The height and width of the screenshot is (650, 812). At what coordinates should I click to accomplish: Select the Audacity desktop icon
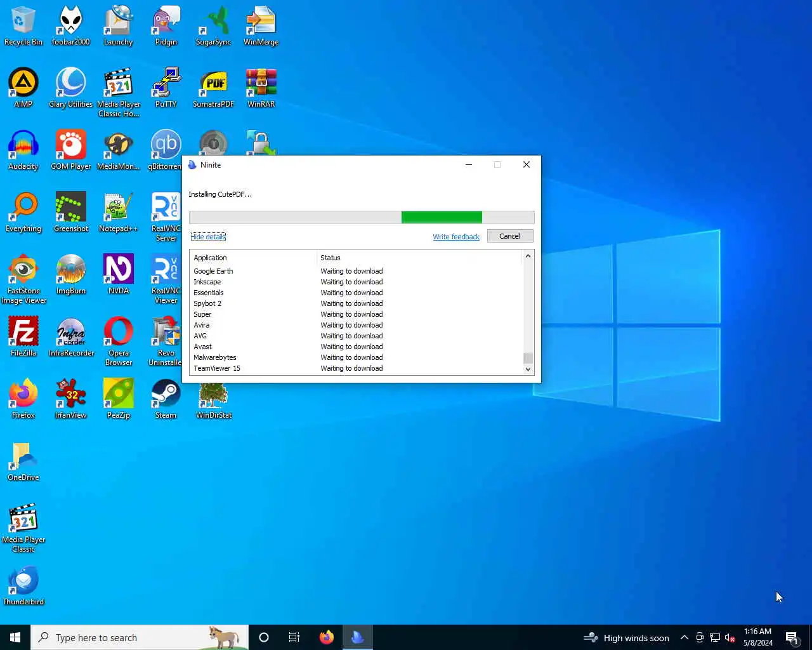(23, 150)
